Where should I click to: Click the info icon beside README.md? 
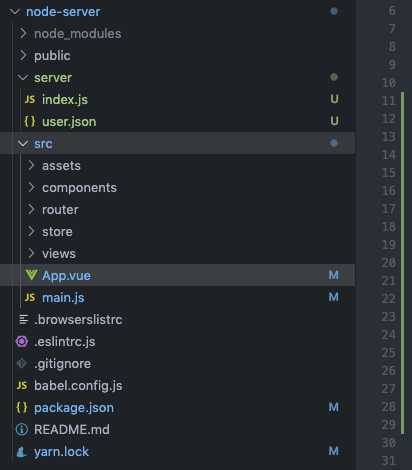(x=22, y=429)
